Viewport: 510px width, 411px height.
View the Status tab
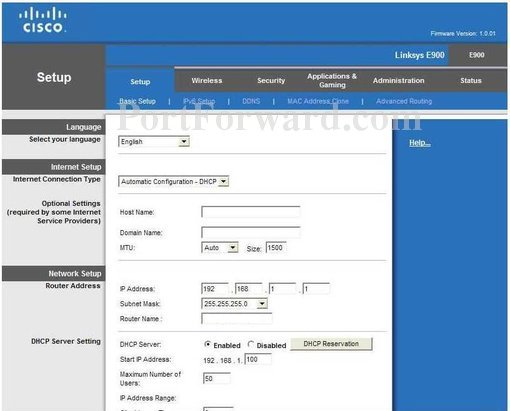click(471, 80)
